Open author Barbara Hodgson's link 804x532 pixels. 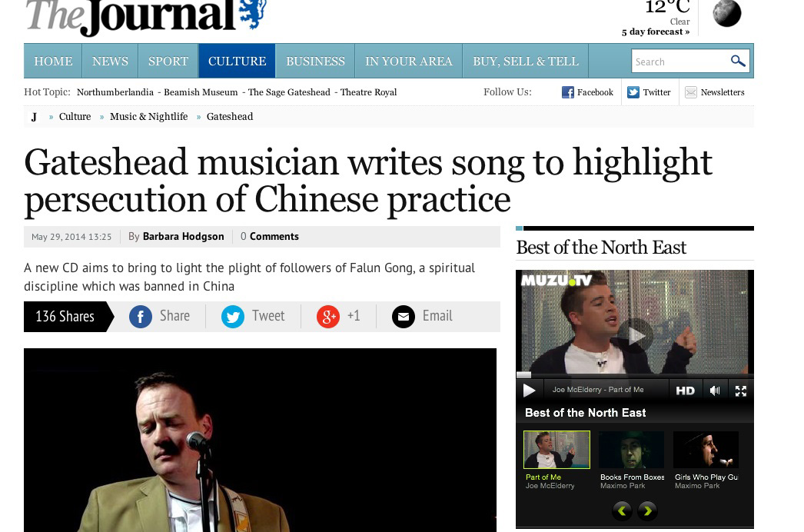[x=183, y=237]
